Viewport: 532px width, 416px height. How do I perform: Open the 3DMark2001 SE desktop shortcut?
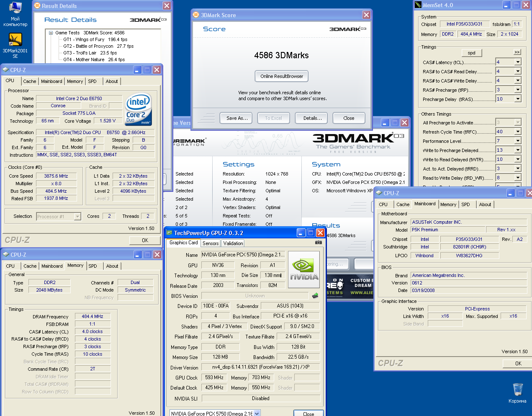point(15,45)
